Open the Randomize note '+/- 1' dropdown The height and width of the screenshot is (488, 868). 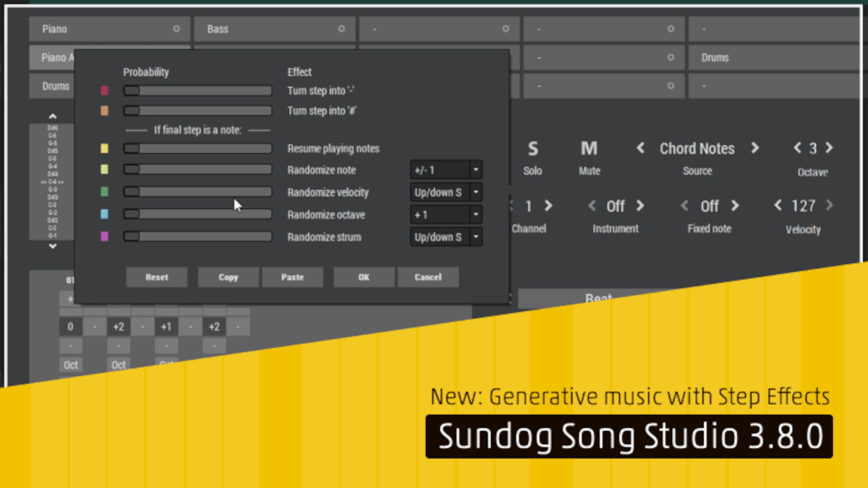446,170
